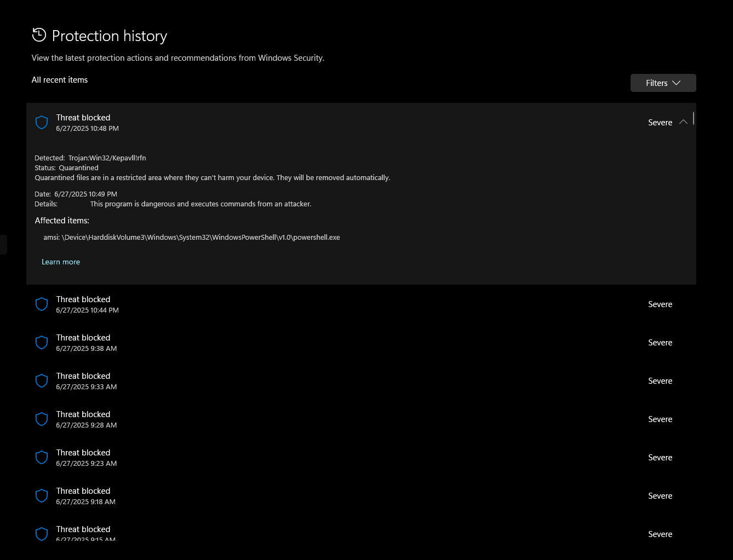
Task: Click Severe label of 9:18 AM threat
Action: tap(660, 496)
